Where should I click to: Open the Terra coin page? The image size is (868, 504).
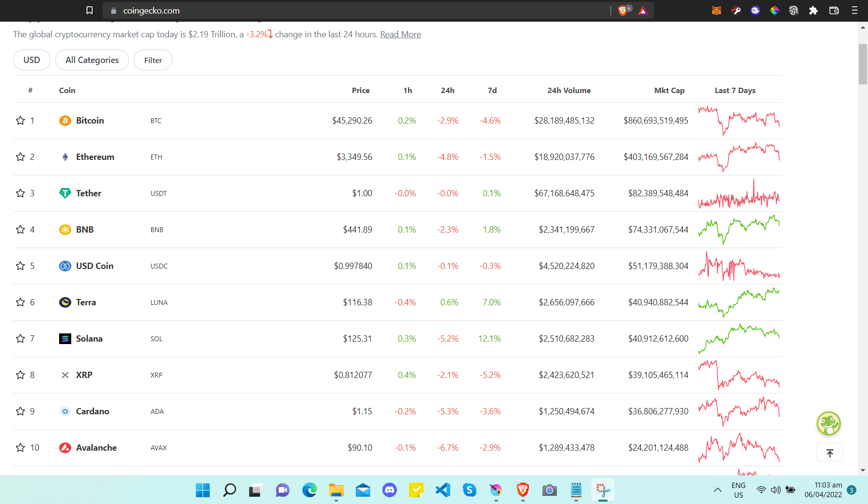(x=86, y=302)
